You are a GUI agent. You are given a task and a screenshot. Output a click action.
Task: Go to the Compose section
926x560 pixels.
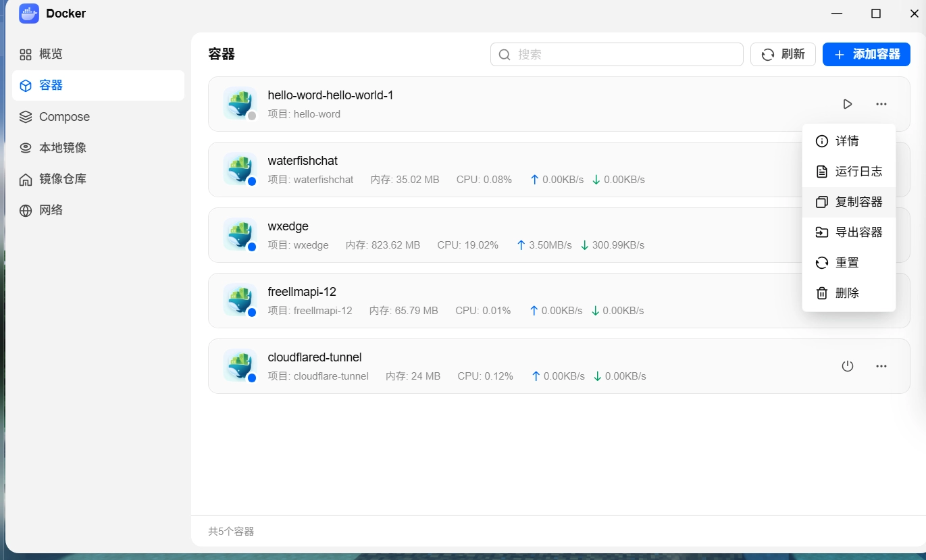(x=98, y=117)
